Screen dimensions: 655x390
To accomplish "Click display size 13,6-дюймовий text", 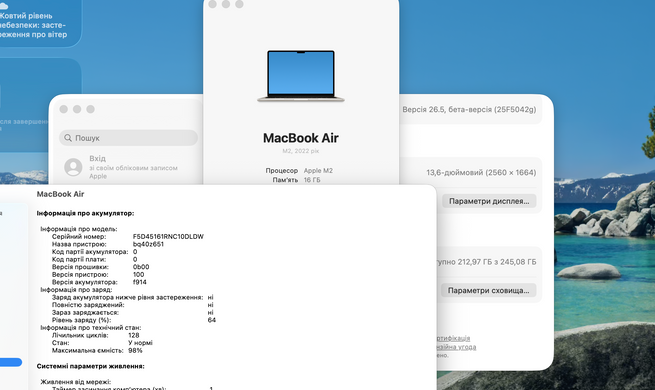I will (481, 172).
